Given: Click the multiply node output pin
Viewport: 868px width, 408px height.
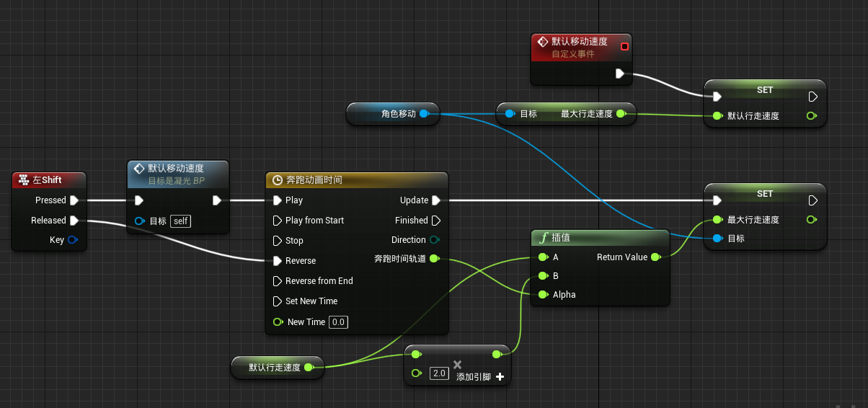Looking at the screenshot, I should point(496,354).
